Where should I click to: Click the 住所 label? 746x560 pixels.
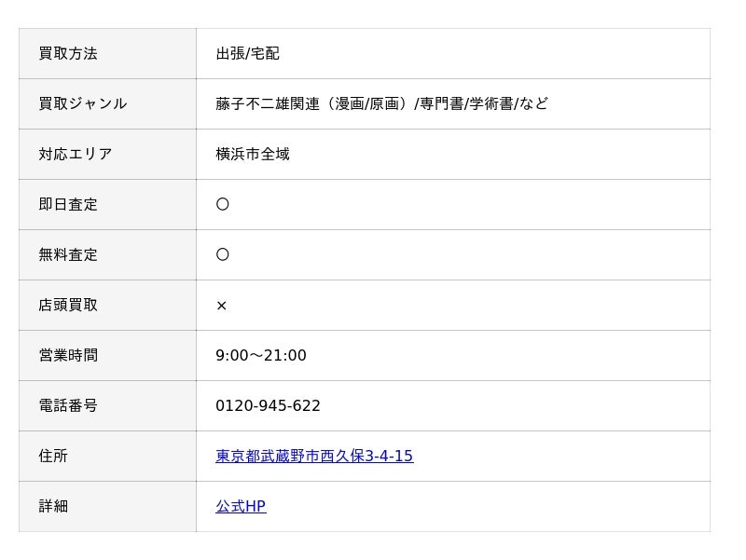click(x=53, y=456)
